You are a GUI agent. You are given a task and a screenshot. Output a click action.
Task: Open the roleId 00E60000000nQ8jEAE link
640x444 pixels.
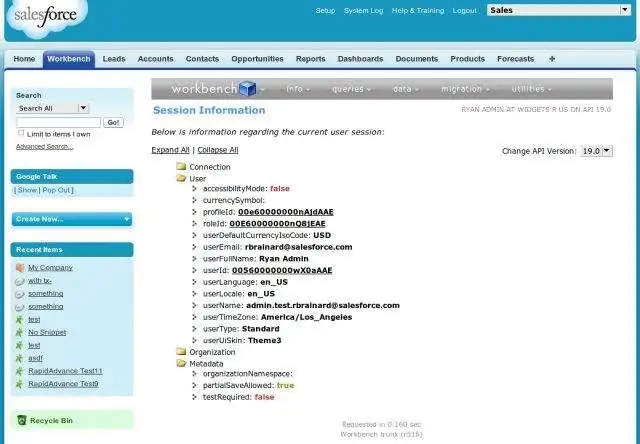pyautogui.click(x=278, y=224)
